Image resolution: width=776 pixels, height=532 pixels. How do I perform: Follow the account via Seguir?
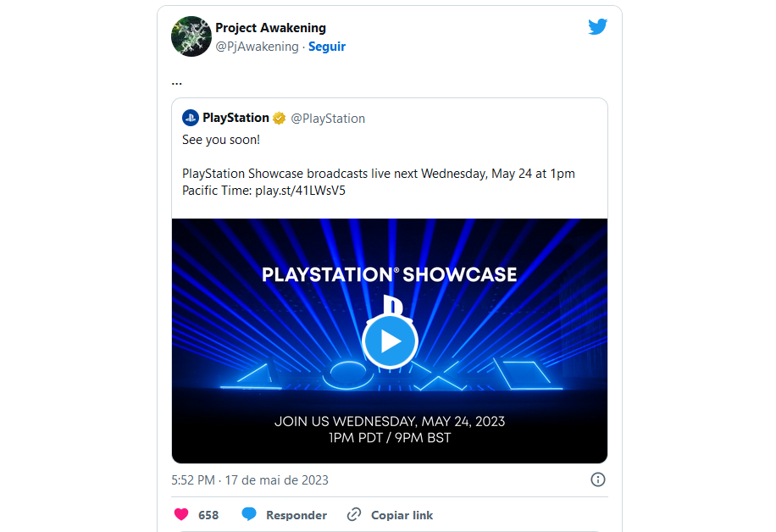point(327,47)
